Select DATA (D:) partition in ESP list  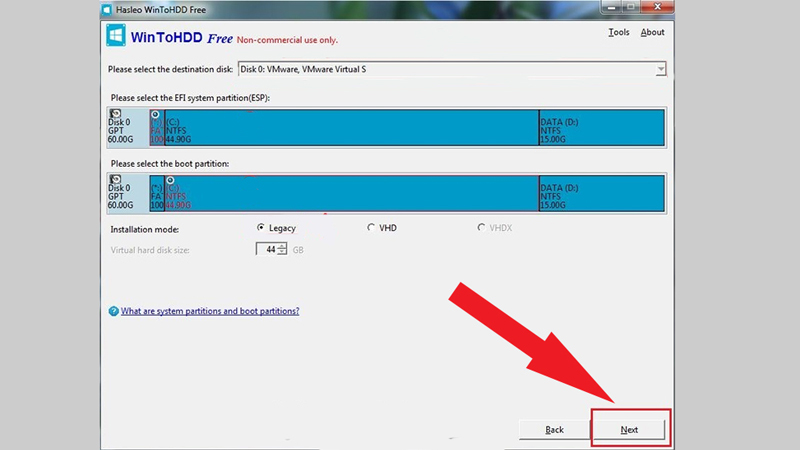click(x=602, y=128)
